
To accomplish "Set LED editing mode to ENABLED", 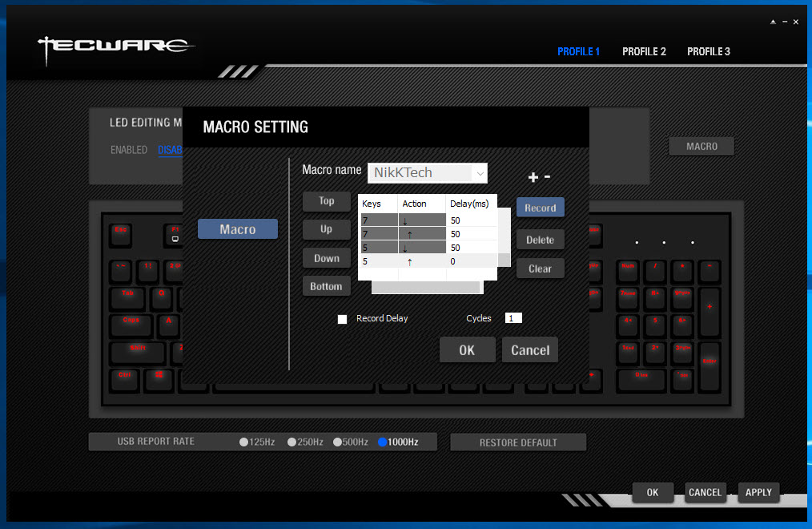I will 128,150.
